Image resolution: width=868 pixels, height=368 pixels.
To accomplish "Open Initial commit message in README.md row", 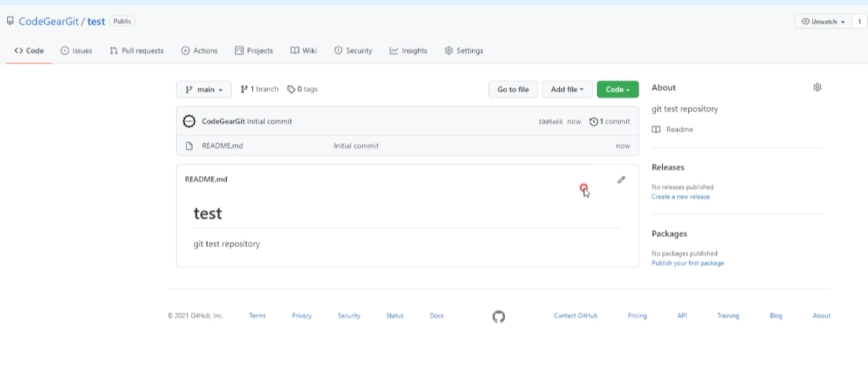I will point(356,145).
